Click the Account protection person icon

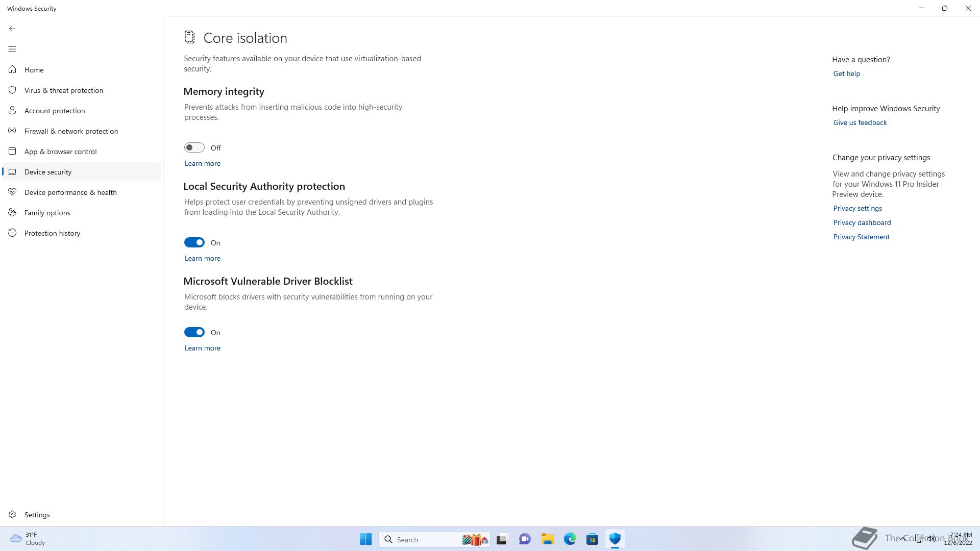(12, 110)
